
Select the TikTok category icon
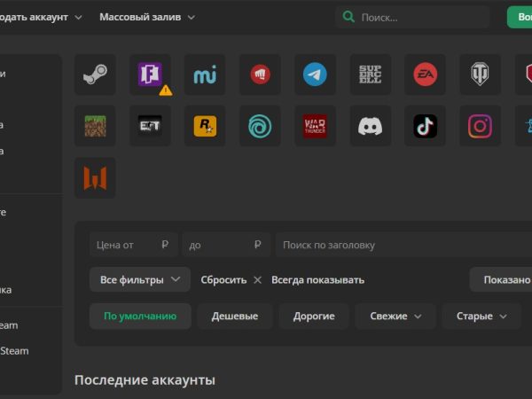click(x=425, y=126)
